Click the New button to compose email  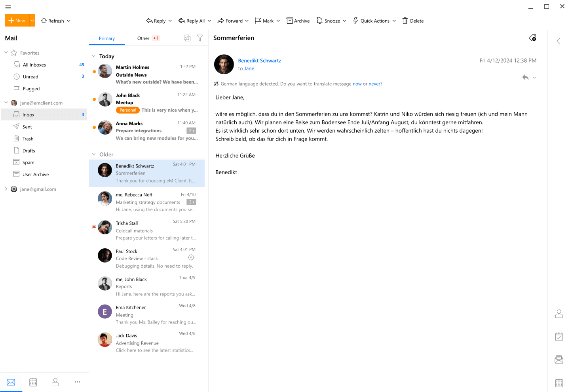tap(17, 20)
